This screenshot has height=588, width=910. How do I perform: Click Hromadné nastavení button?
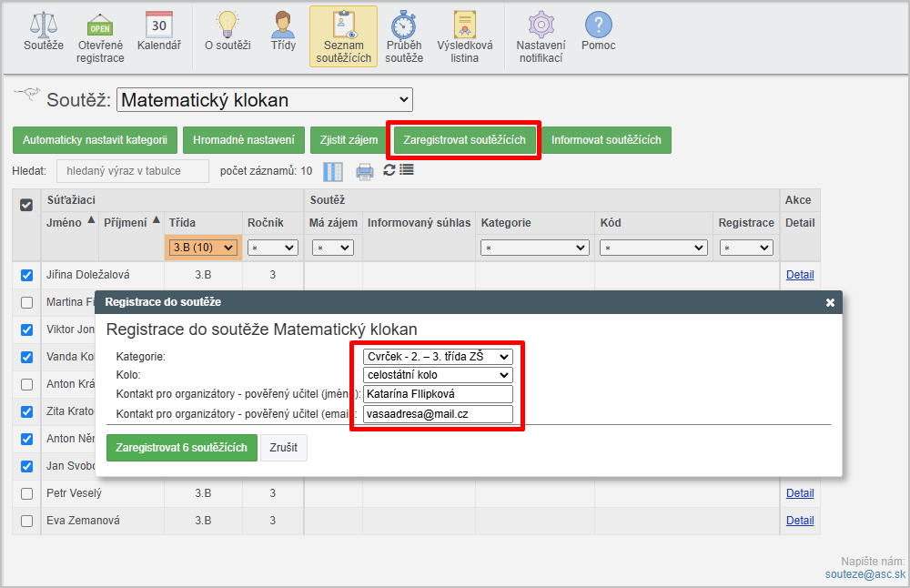pos(244,140)
